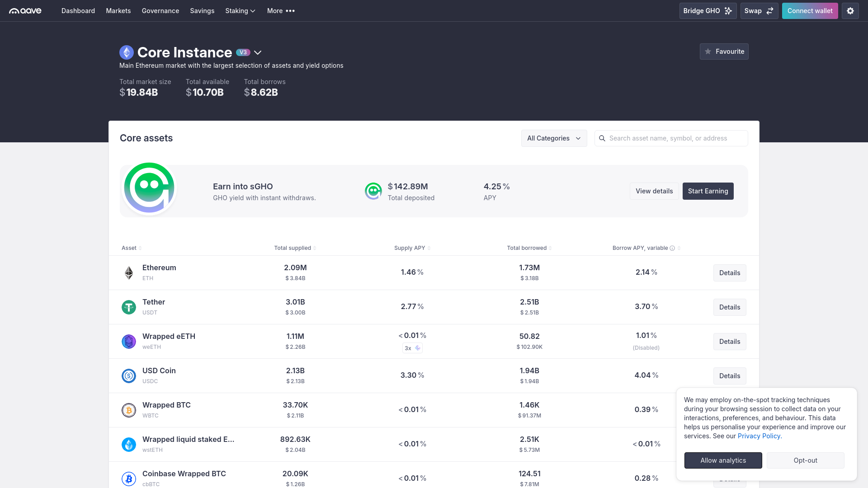The image size is (868, 488).
Task: Click the 4.25% APY value
Action: tap(497, 187)
